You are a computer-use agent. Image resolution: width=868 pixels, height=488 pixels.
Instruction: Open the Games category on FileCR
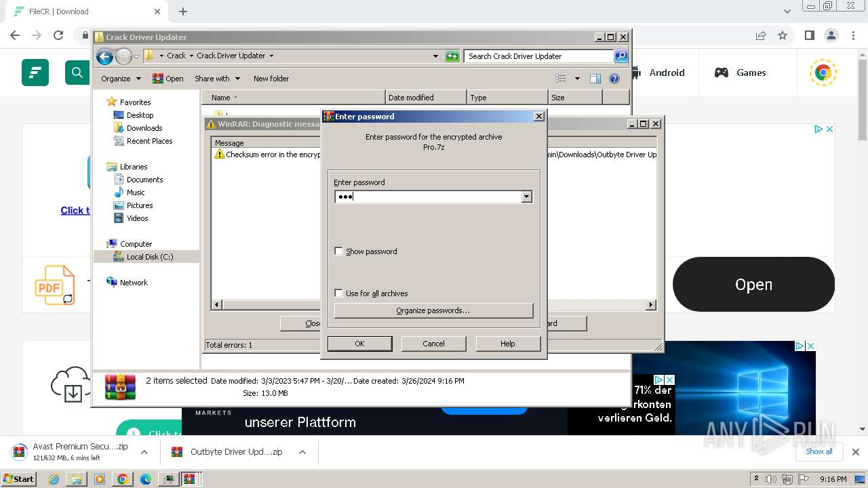point(740,73)
